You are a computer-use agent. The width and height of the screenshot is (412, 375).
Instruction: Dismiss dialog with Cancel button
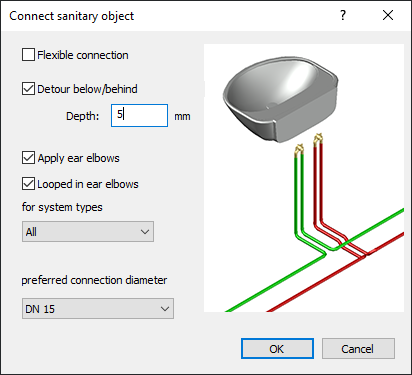pos(358,349)
